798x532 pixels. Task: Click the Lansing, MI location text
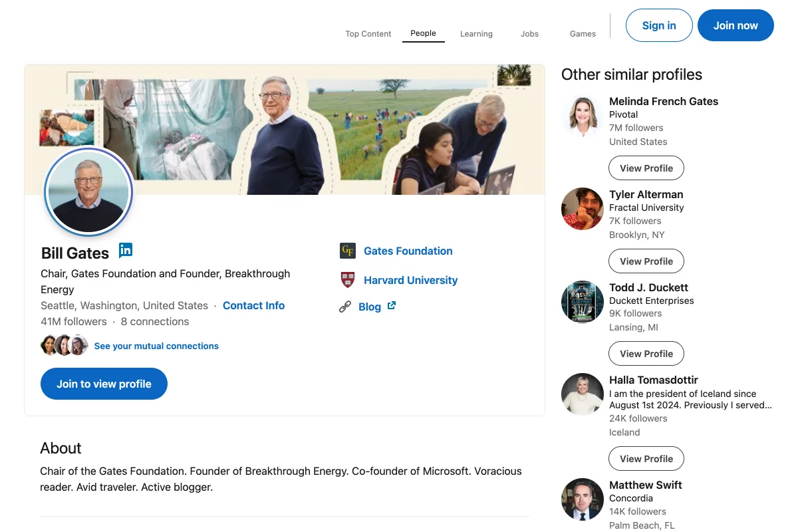click(634, 327)
